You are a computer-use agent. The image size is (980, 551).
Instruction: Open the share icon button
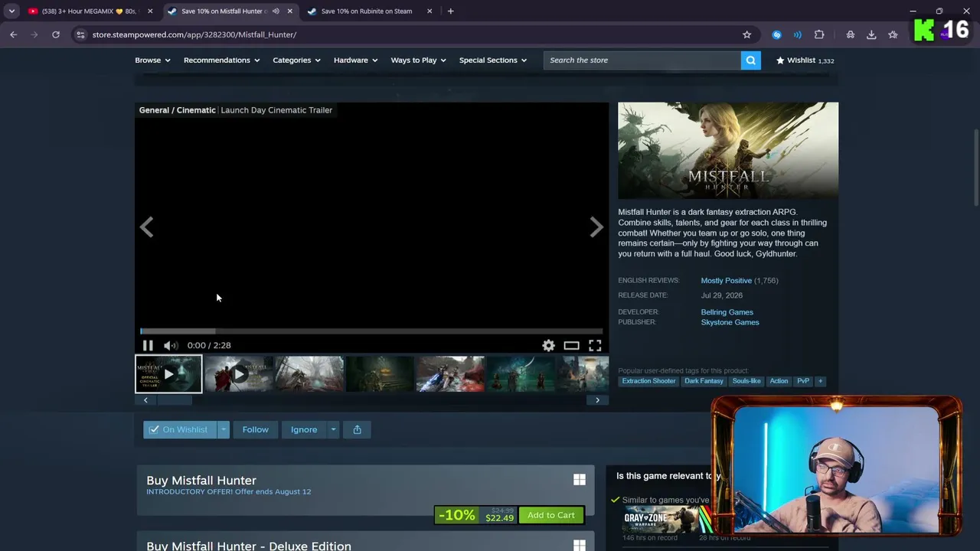357,429
